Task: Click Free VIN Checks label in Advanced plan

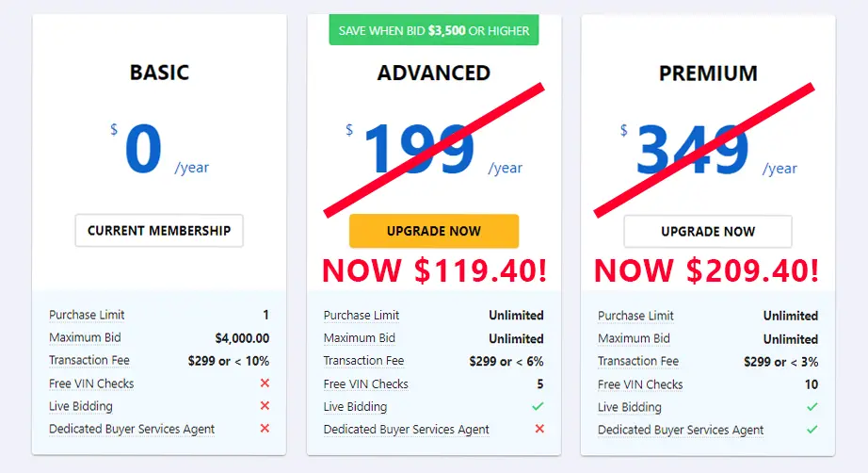Action: [x=366, y=383]
